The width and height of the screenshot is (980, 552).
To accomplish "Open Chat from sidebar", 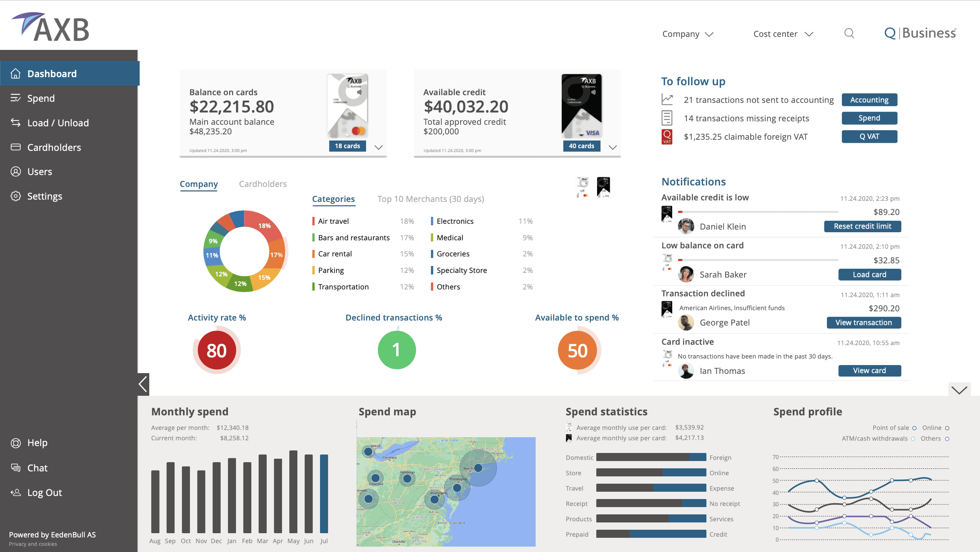I will coord(37,468).
